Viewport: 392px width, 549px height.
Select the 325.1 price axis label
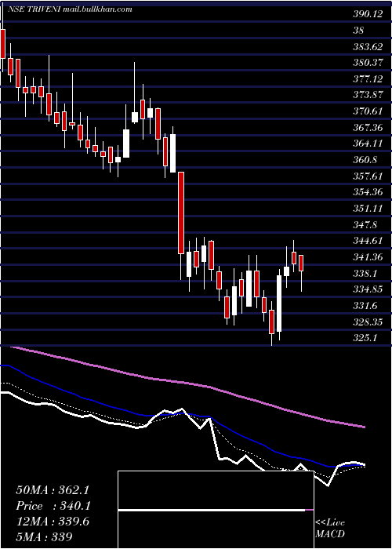tap(365, 338)
